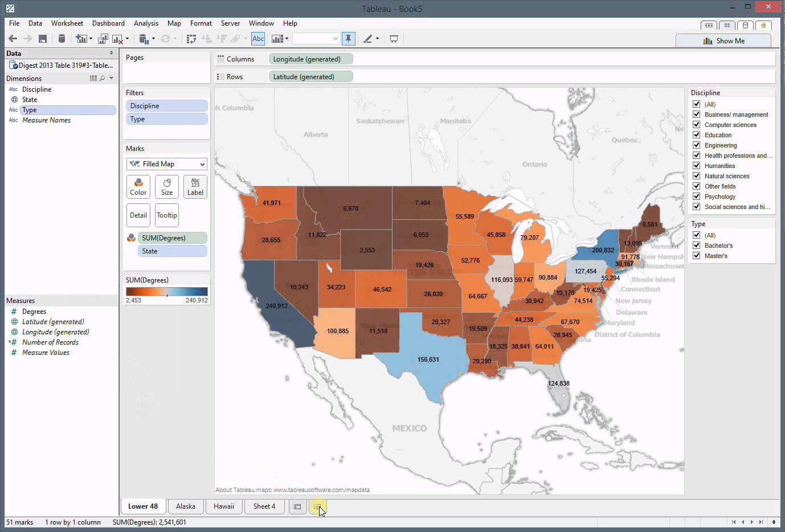This screenshot has height=532, width=785.
Task: Open the File menu
Action: [14, 23]
